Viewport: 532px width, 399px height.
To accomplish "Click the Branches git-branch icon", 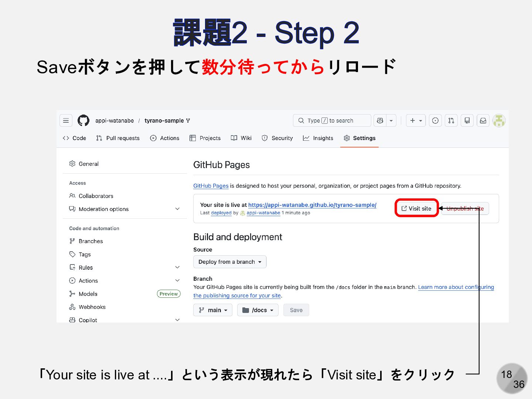I will 72,241.
